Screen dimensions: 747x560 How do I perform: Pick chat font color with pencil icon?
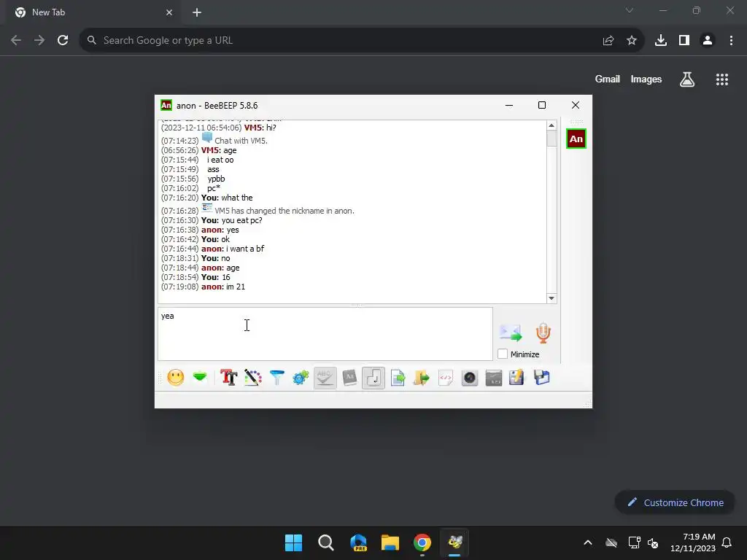click(253, 378)
